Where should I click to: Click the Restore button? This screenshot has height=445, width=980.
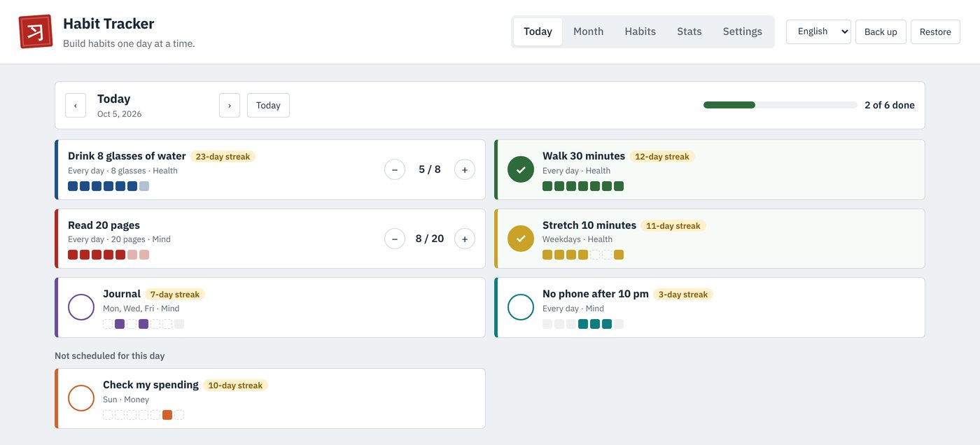point(935,31)
